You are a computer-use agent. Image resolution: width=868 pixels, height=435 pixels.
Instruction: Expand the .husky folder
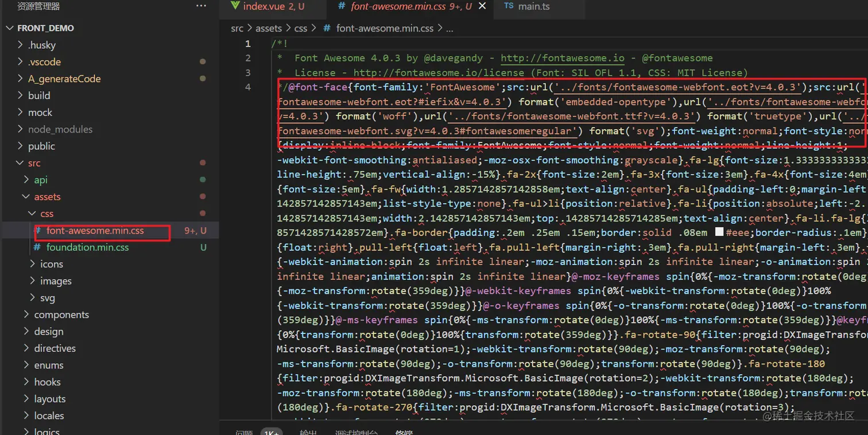[x=42, y=45]
